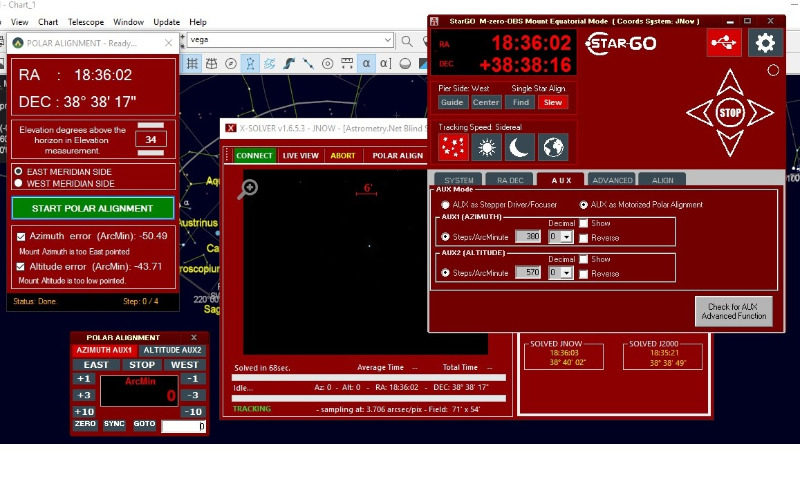The width and height of the screenshot is (800, 497).
Task: Toggle AUX2 Altitude Reverse checkbox
Action: [x=584, y=274]
